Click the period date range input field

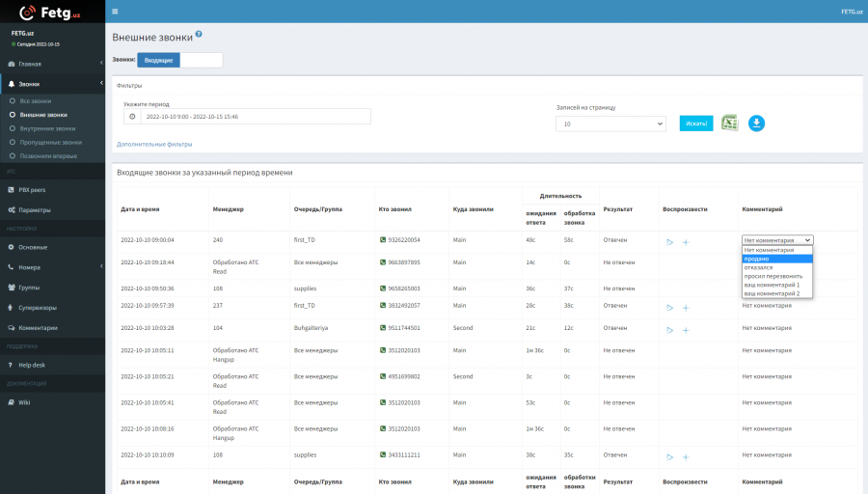[255, 117]
